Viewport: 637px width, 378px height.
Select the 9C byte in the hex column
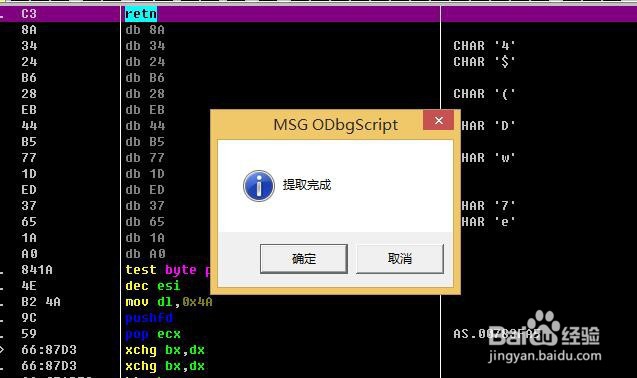point(29,318)
